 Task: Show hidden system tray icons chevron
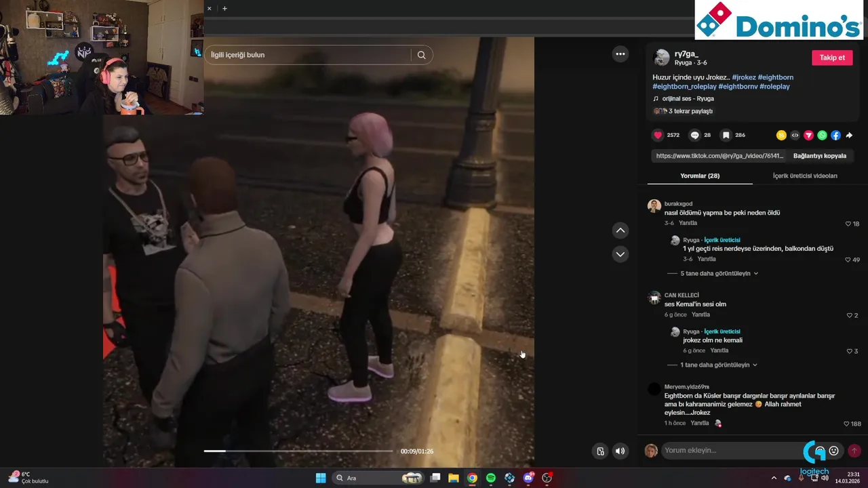774,478
